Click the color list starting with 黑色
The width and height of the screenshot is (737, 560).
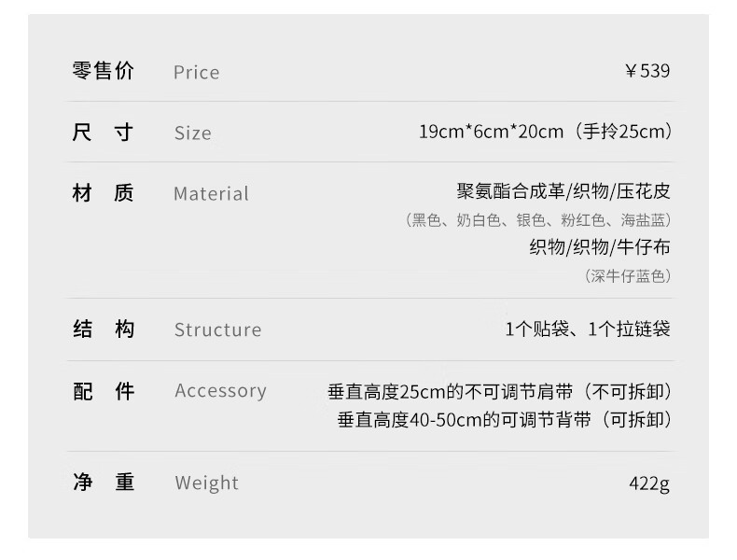pos(538,219)
